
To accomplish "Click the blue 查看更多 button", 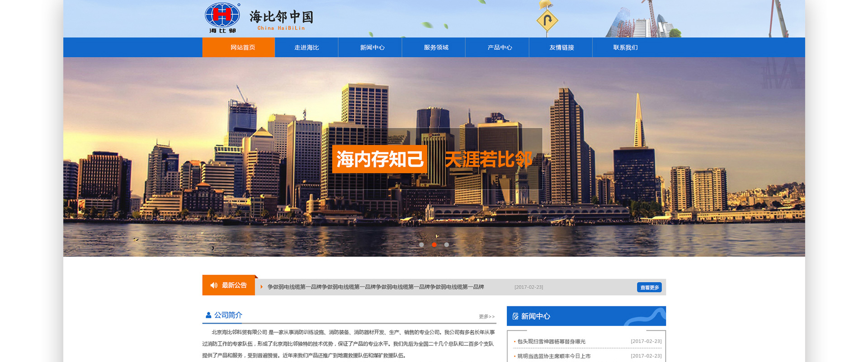I will coord(649,287).
